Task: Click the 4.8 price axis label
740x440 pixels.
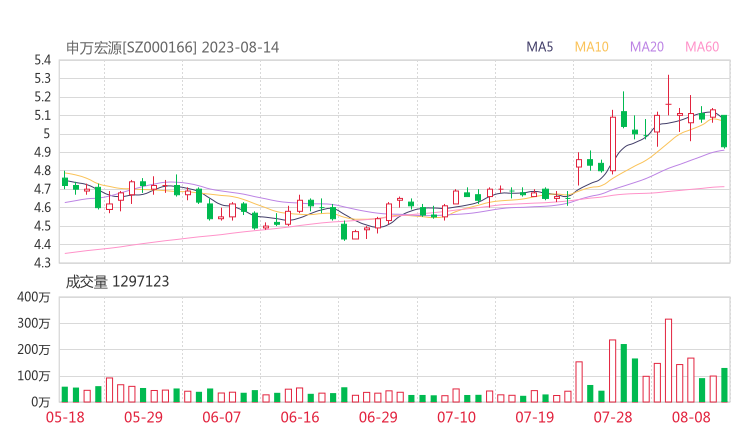Action: click(x=42, y=170)
